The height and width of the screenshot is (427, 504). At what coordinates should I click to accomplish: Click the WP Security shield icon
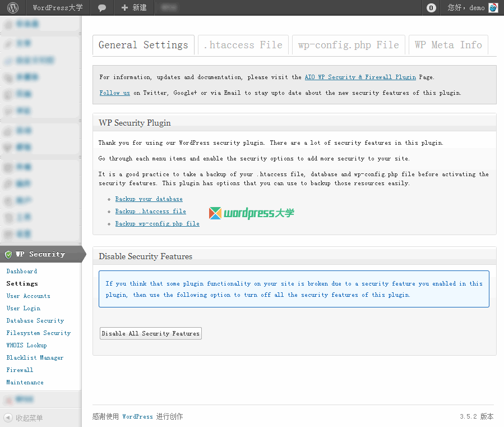click(8, 255)
